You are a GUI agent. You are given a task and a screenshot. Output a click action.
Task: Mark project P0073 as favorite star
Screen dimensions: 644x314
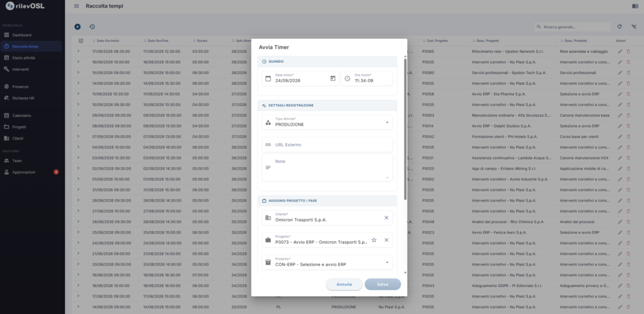[374, 240]
